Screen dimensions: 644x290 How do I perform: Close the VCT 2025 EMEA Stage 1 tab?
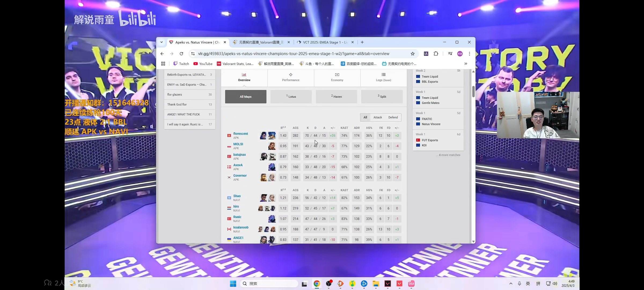[353, 42]
